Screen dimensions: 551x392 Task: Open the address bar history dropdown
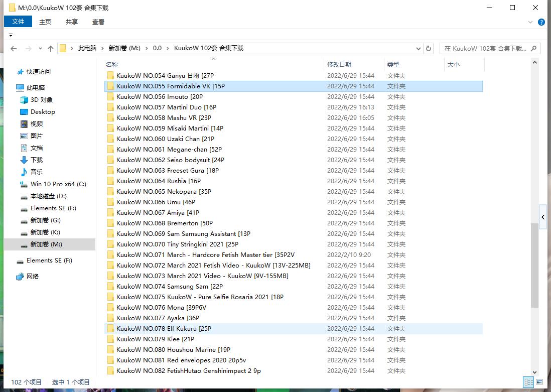418,49
